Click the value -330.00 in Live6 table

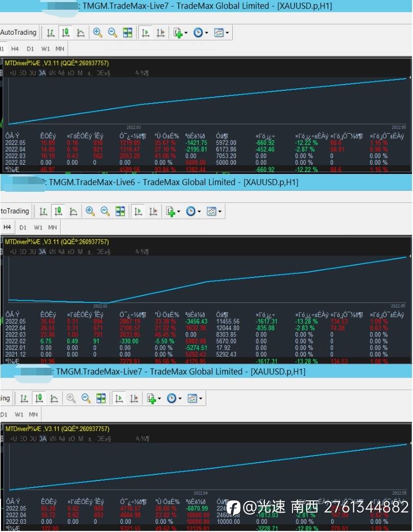point(129,341)
